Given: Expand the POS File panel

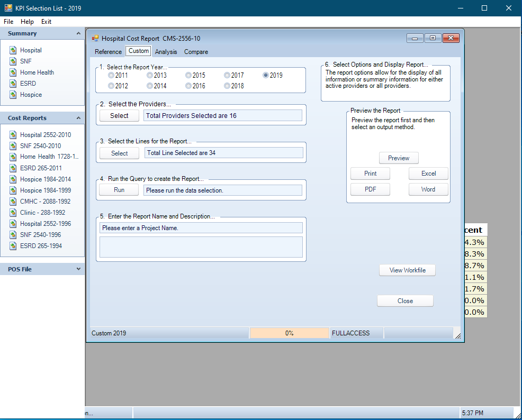Looking at the screenshot, I should click(78, 269).
